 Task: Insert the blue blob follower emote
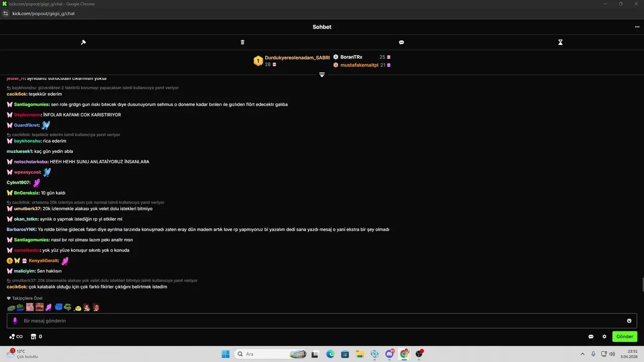tap(58, 307)
